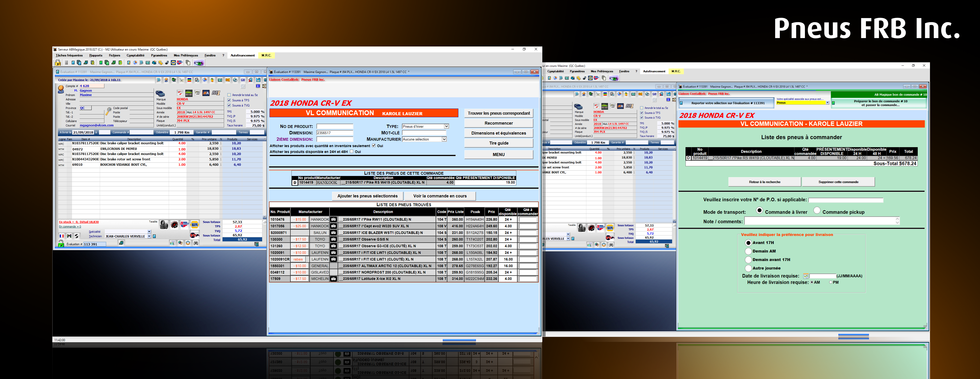Choose Demain AM delivery preference
The width and height of the screenshot is (980, 379).
click(748, 251)
